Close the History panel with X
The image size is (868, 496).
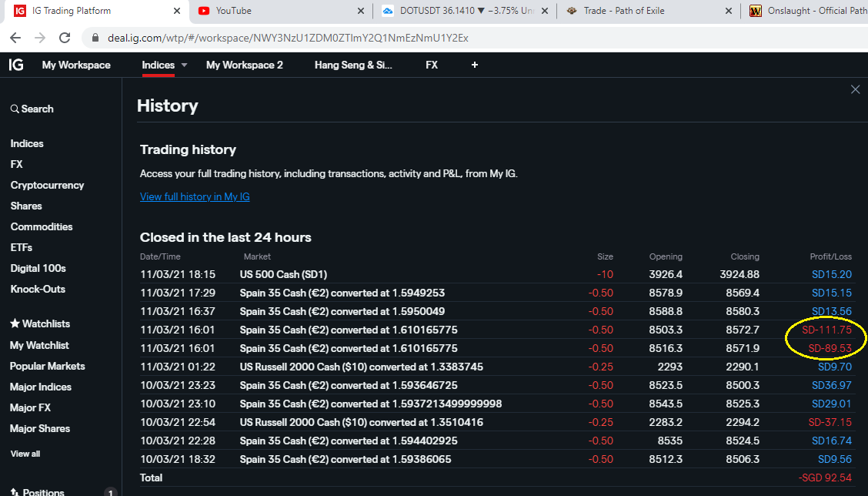(x=855, y=90)
